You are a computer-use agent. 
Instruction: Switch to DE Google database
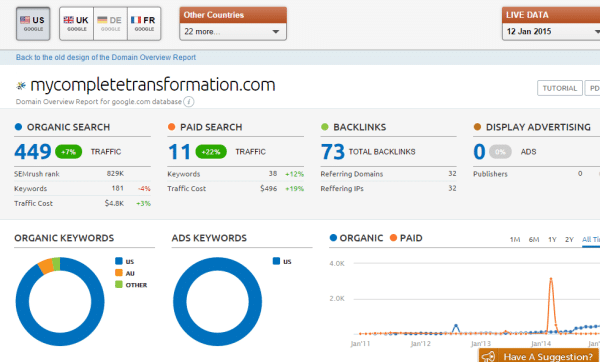pyautogui.click(x=110, y=23)
